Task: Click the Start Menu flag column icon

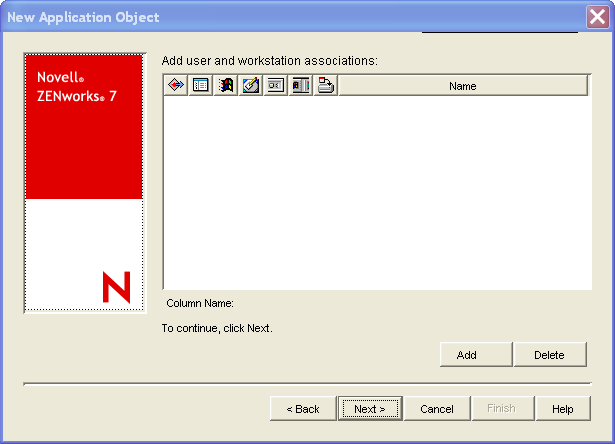Action: (226, 85)
